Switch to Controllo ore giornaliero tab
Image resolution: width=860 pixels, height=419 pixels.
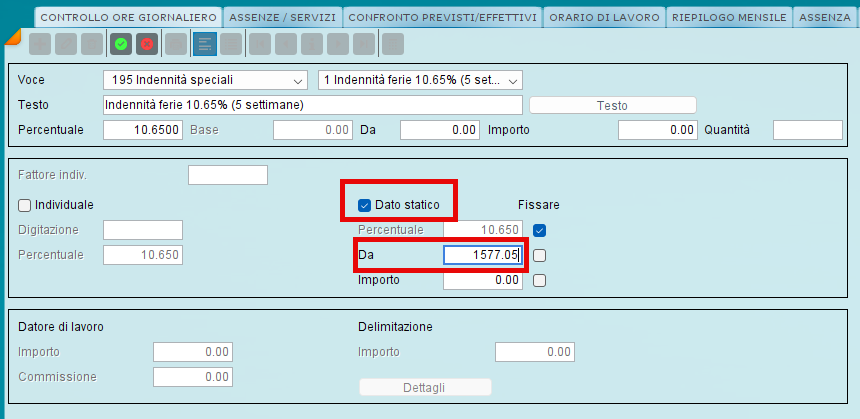(x=128, y=17)
